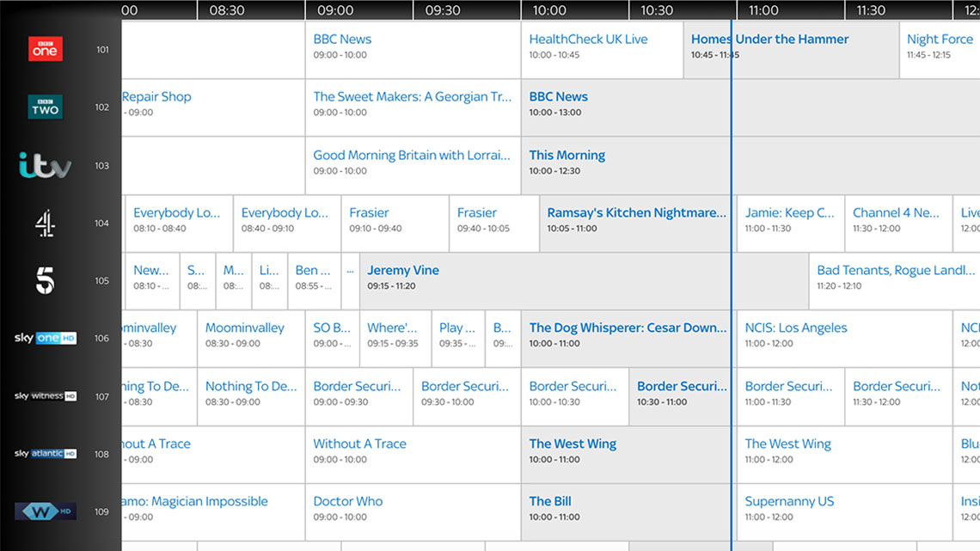980x551 pixels.
Task: Open Border Security at 11:30
Action: point(898,396)
